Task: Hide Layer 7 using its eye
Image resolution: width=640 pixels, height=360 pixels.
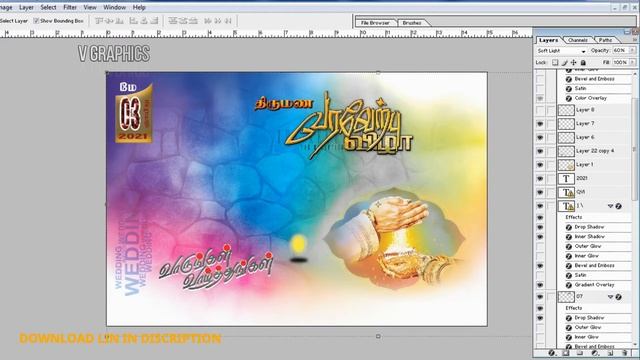Action: tap(540, 124)
